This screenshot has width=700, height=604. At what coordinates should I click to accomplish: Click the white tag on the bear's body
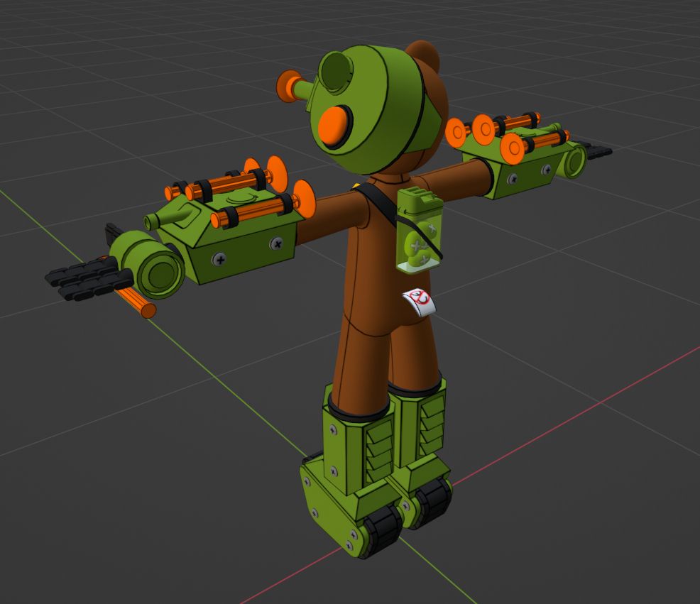[419, 302]
